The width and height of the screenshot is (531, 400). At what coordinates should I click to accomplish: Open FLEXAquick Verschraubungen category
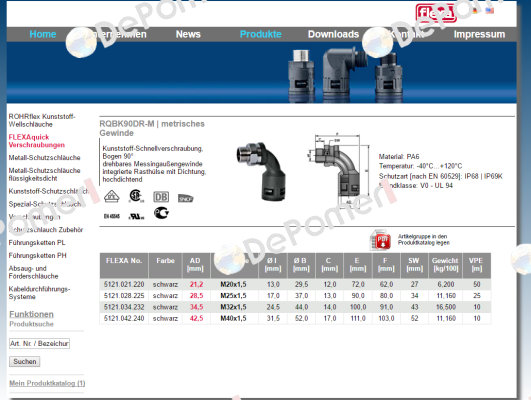click(x=37, y=141)
